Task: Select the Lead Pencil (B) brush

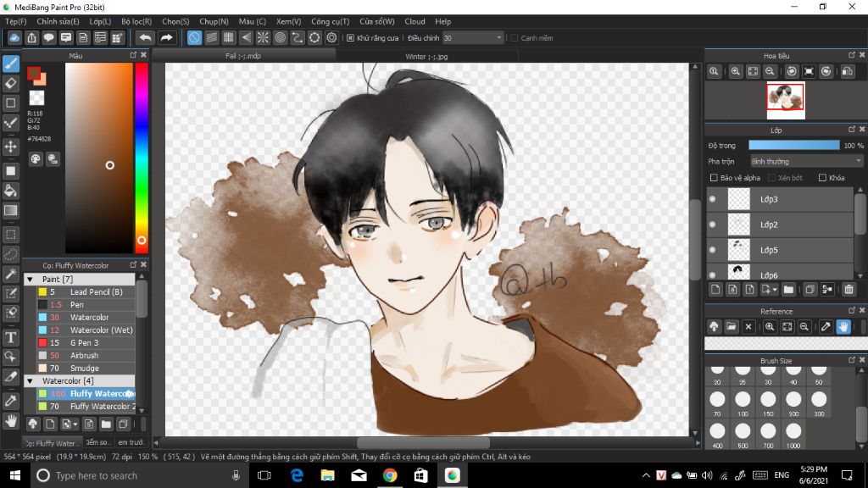Action: point(86,291)
